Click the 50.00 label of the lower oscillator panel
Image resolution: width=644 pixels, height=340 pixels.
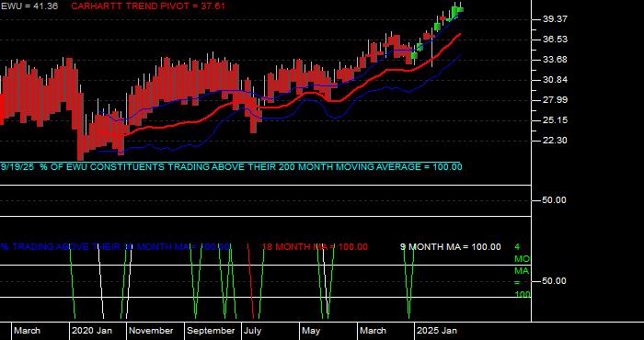[555, 281]
